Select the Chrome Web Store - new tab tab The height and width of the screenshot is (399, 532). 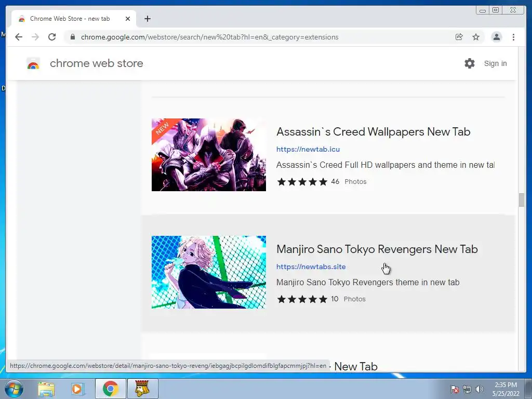pyautogui.click(x=74, y=19)
